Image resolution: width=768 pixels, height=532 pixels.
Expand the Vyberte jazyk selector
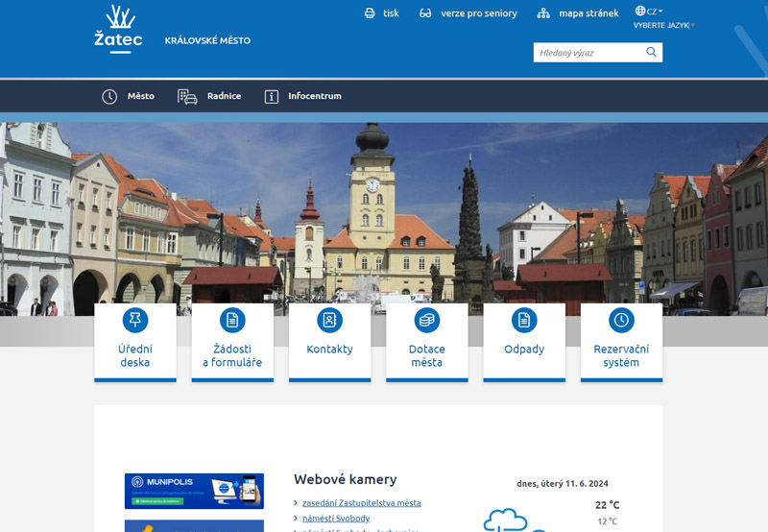[663, 26]
